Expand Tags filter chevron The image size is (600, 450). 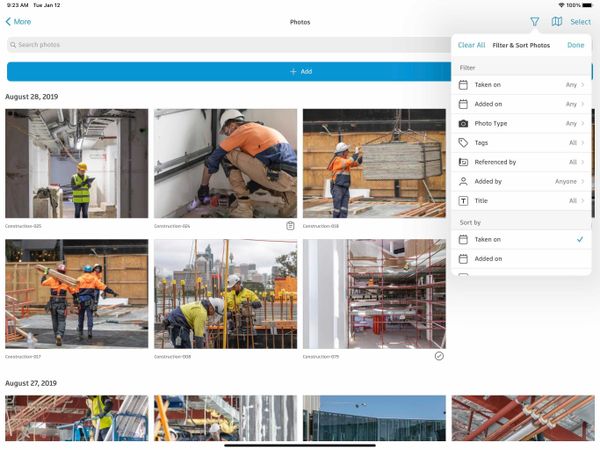(x=583, y=143)
